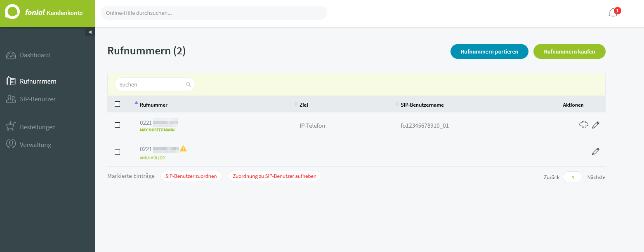The width and height of the screenshot is (644, 252).
Task: Edit Max Mustermann's number with pencil icon
Action: point(595,125)
